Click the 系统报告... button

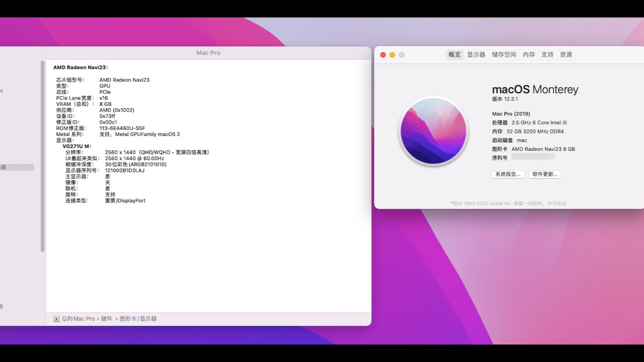pos(508,174)
